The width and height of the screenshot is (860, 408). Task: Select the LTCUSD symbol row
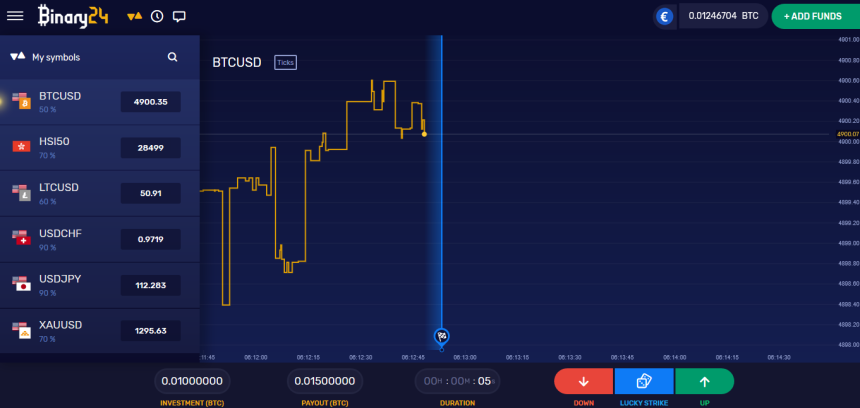point(100,194)
